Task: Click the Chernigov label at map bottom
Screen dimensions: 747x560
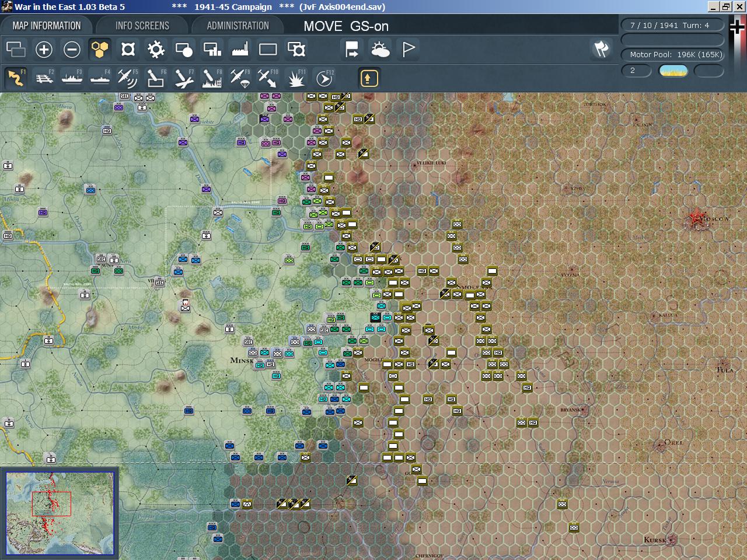Action: click(x=430, y=556)
